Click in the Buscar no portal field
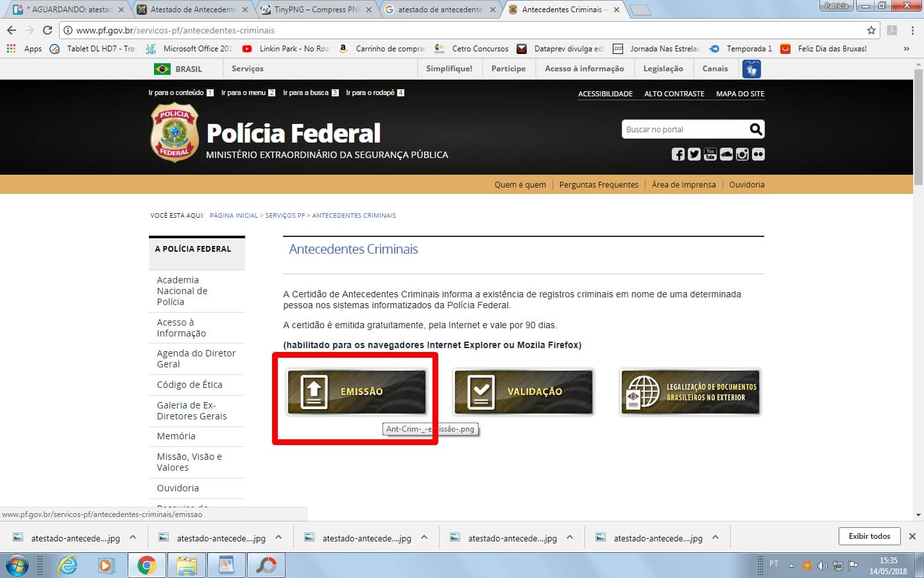Viewport: 924px width, 578px height. 683,130
